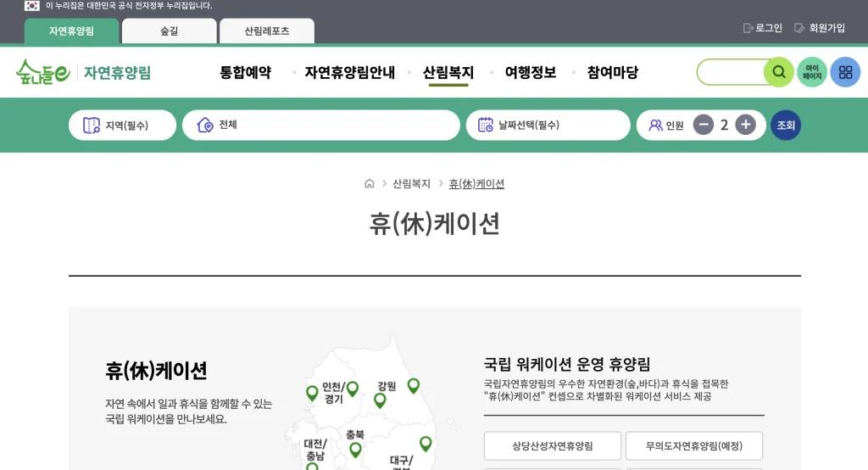Click 산림복지 breadcrumb link

click(411, 183)
